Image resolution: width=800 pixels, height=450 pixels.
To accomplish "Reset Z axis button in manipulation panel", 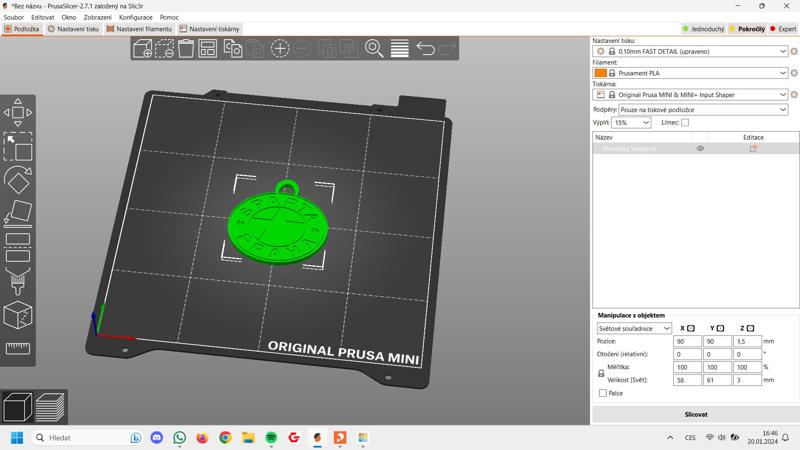I will point(750,328).
